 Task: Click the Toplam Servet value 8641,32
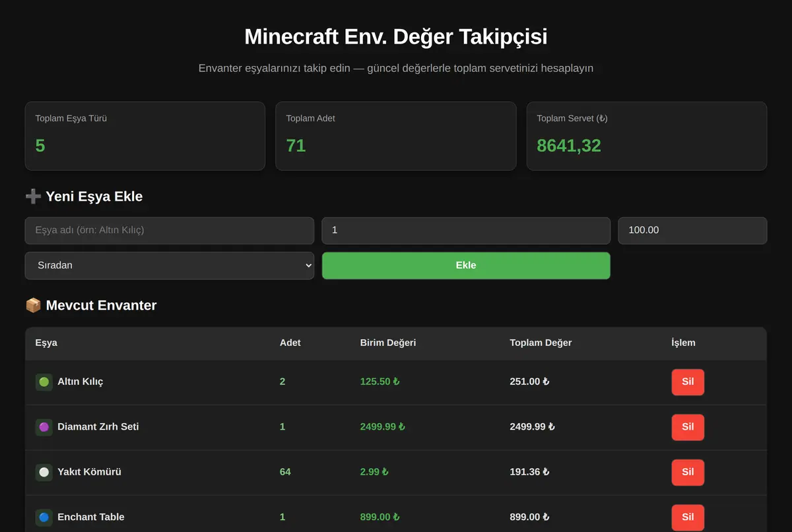569,146
